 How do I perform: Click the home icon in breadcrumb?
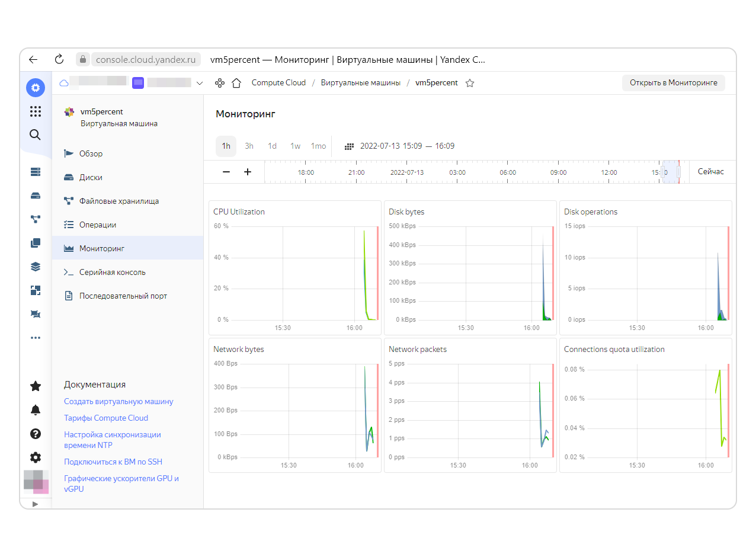[x=236, y=83]
